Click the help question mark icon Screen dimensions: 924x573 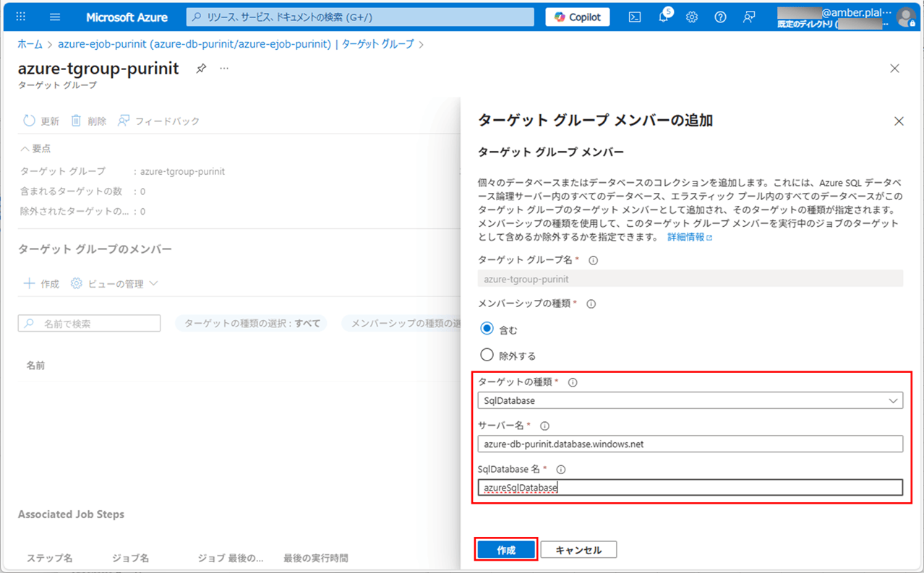720,17
